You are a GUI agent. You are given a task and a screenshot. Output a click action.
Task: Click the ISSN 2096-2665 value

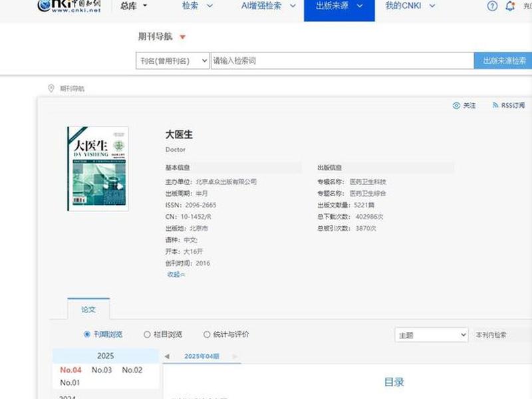(201, 205)
